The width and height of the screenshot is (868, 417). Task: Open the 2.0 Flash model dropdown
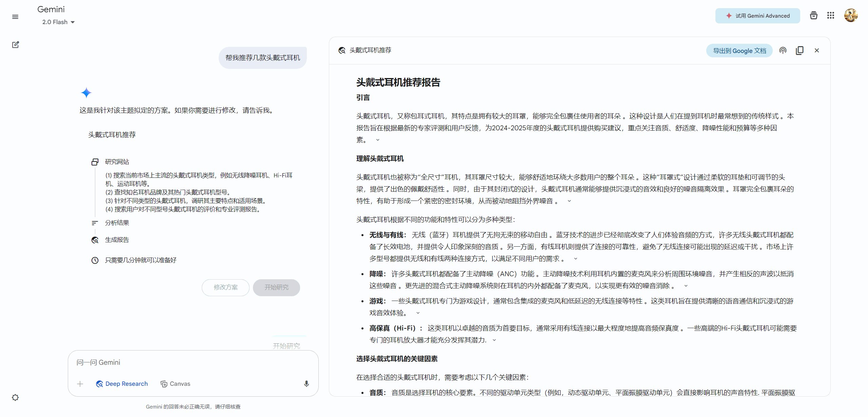(58, 22)
